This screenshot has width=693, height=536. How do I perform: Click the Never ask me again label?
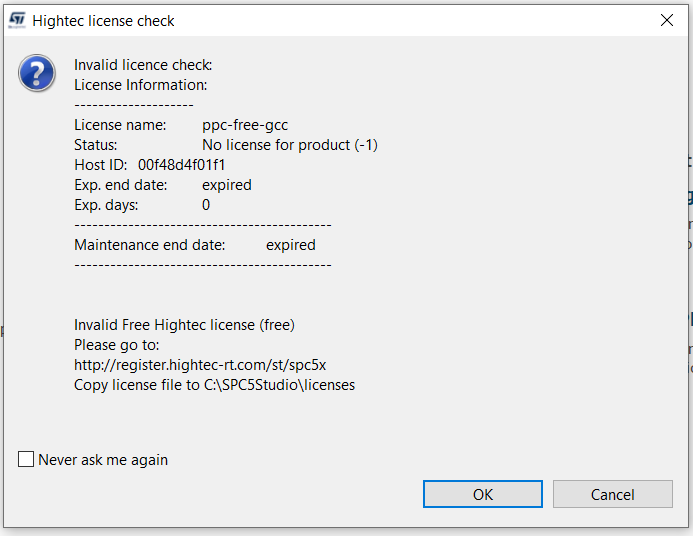[x=103, y=460]
